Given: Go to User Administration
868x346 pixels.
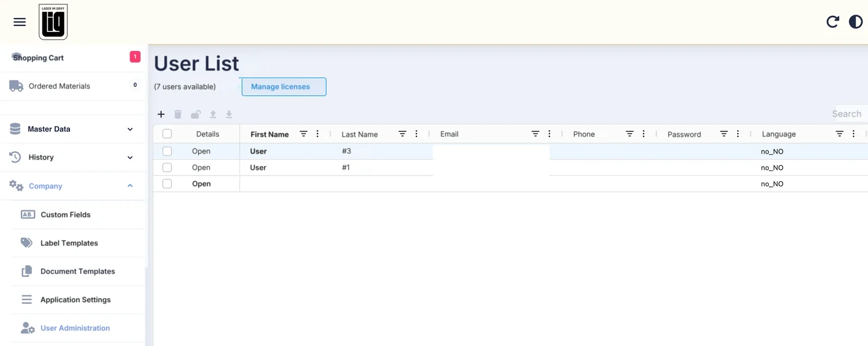Looking at the screenshot, I should (75, 328).
